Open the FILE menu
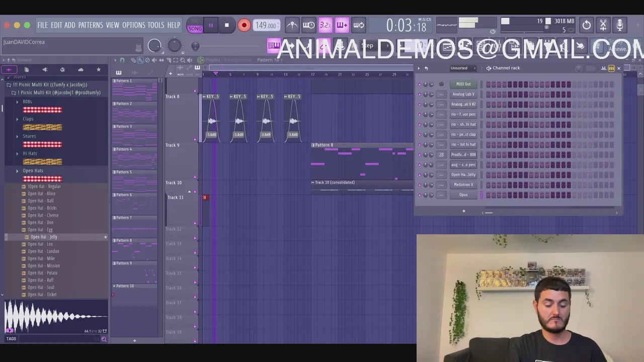Image resolution: width=644 pixels, height=362 pixels. point(42,25)
